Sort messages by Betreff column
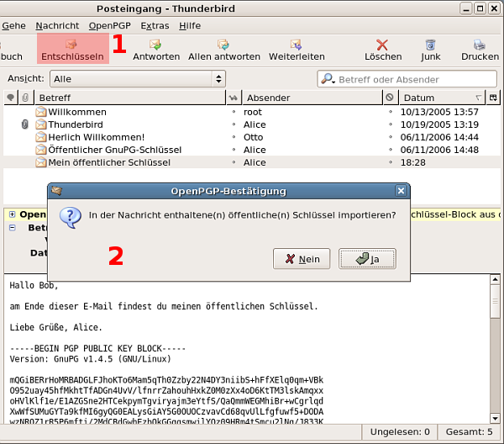This screenshot has height=444, width=504. tap(130, 98)
